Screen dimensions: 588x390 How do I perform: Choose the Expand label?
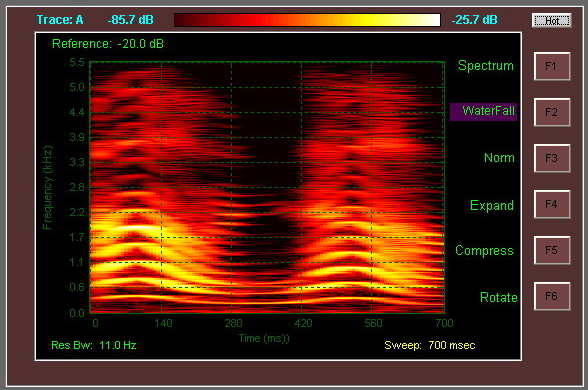coord(492,206)
